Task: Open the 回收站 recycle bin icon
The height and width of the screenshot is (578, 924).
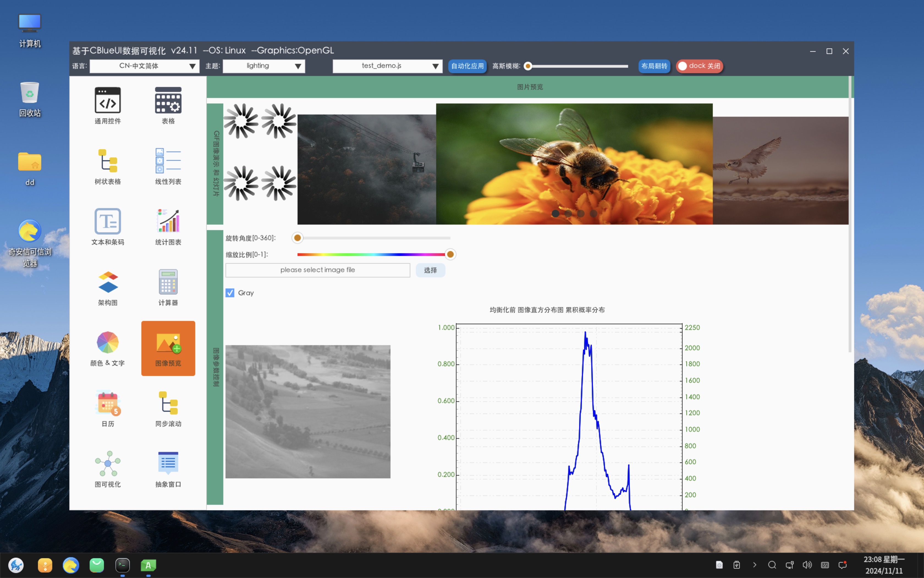Action: [x=30, y=99]
